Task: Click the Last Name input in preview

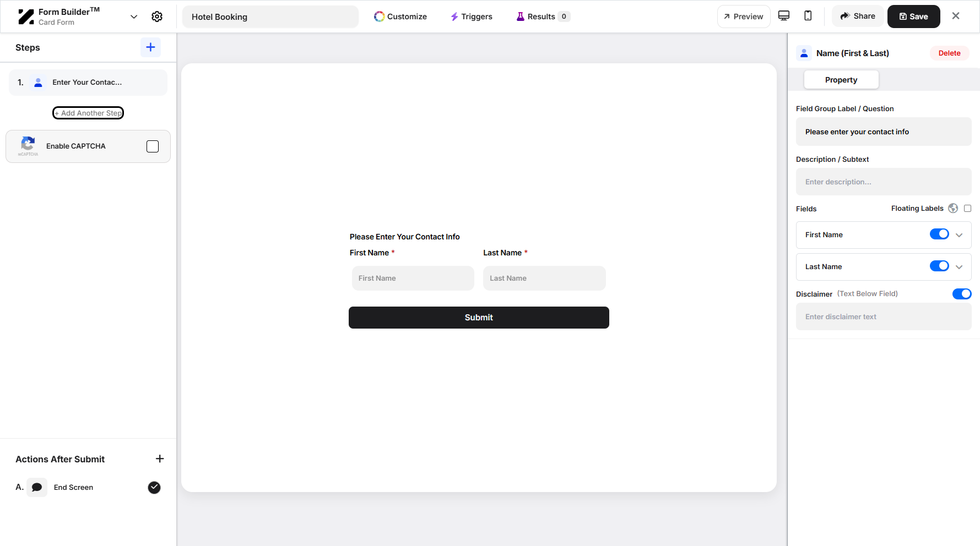Action: (544, 278)
